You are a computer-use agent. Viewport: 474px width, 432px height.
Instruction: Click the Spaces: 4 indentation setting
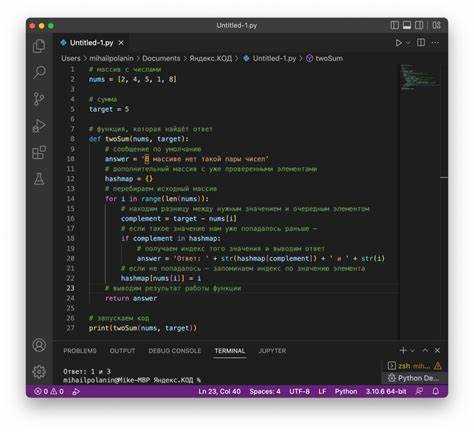click(x=265, y=391)
